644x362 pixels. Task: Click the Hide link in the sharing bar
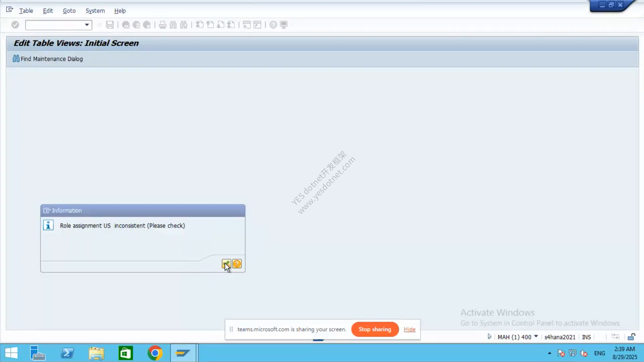coord(410,329)
